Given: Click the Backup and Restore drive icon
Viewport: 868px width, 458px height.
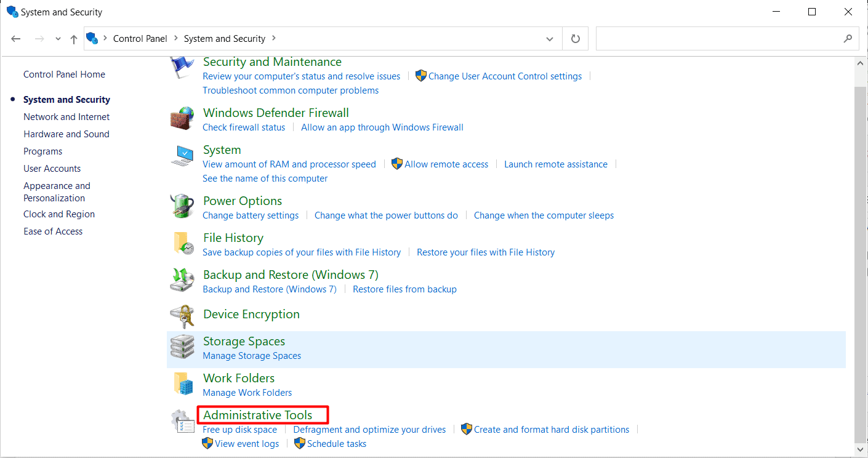Looking at the screenshot, I should point(182,281).
